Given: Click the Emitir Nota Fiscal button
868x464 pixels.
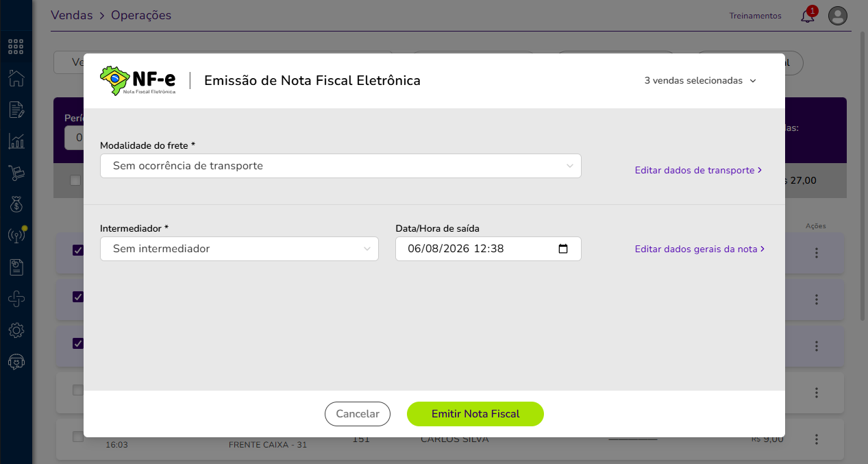Looking at the screenshot, I should click(x=475, y=414).
